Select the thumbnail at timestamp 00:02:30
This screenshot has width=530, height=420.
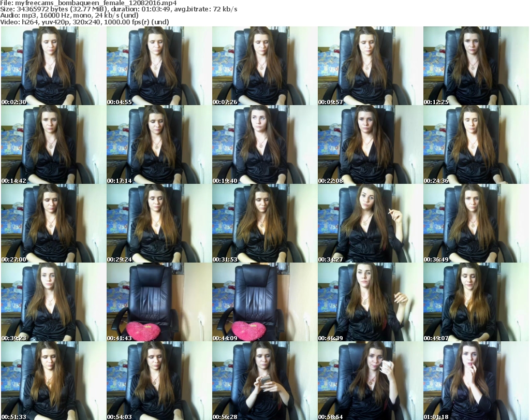53,66
